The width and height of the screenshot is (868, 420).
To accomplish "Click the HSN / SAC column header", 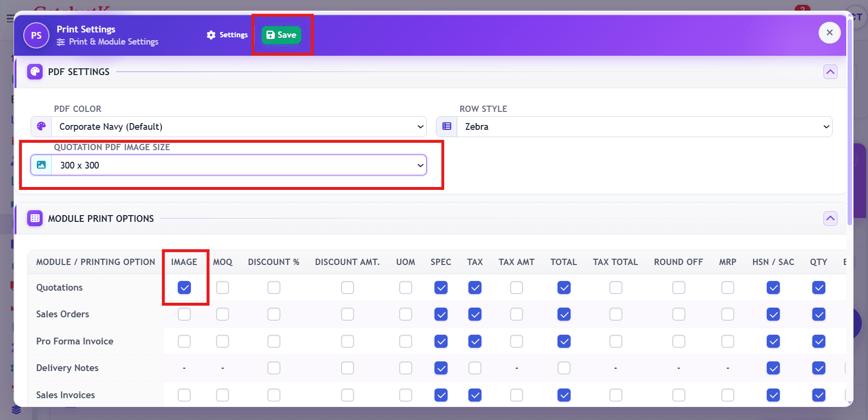I will pyautogui.click(x=773, y=262).
